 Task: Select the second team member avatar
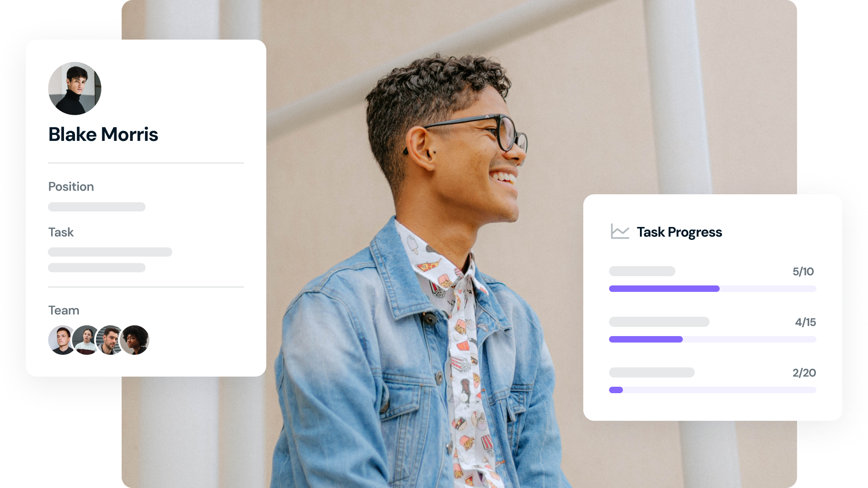click(x=86, y=340)
